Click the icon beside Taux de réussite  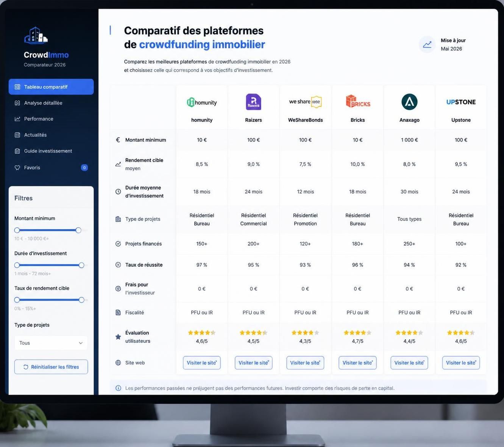click(118, 265)
